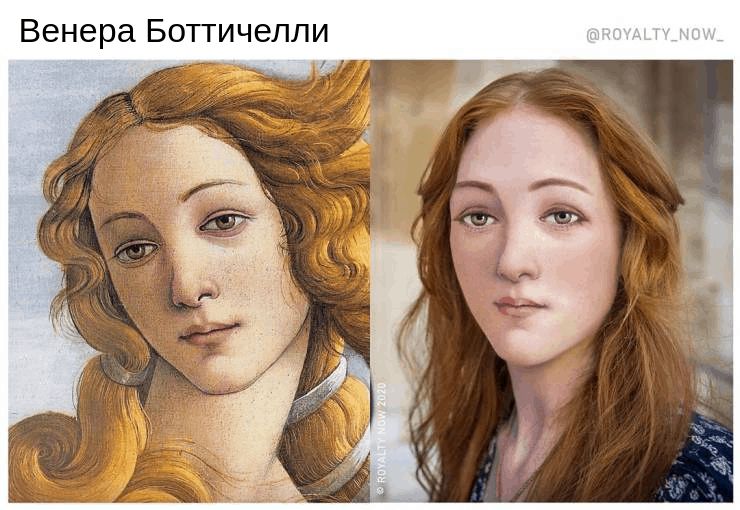740x510 pixels.
Task: Click the word "Венера" in the heading
Action: (x=77, y=31)
